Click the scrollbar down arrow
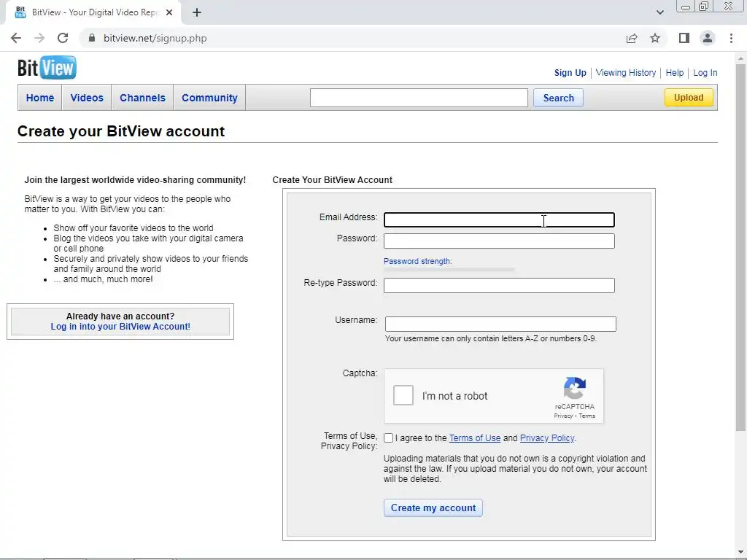The height and width of the screenshot is (560, 747). click(740, 553)
